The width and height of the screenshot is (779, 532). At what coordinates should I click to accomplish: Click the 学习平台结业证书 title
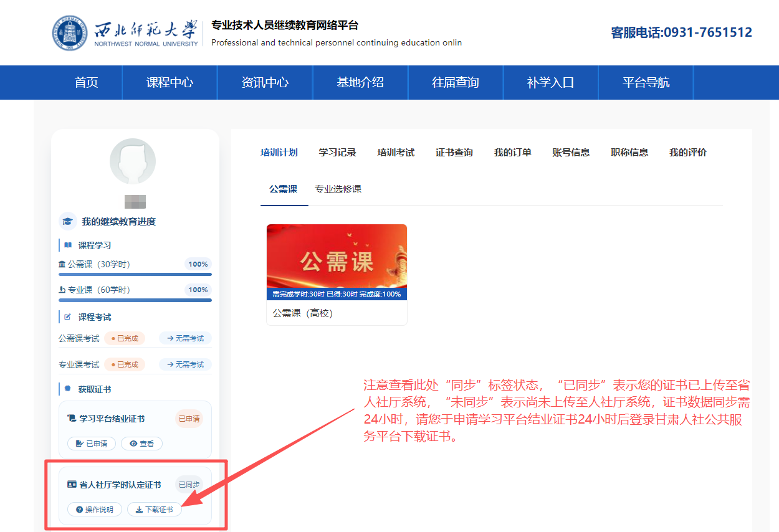click(112, 419)
